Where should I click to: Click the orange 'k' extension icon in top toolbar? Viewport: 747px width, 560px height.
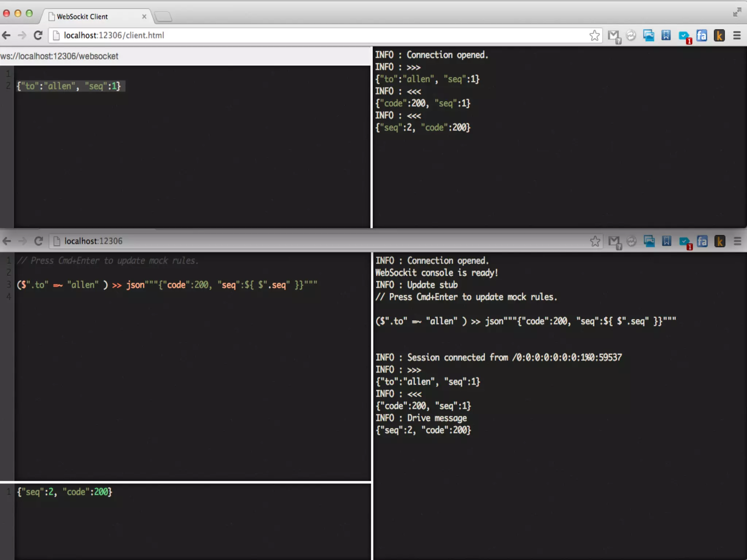(719, 35)
